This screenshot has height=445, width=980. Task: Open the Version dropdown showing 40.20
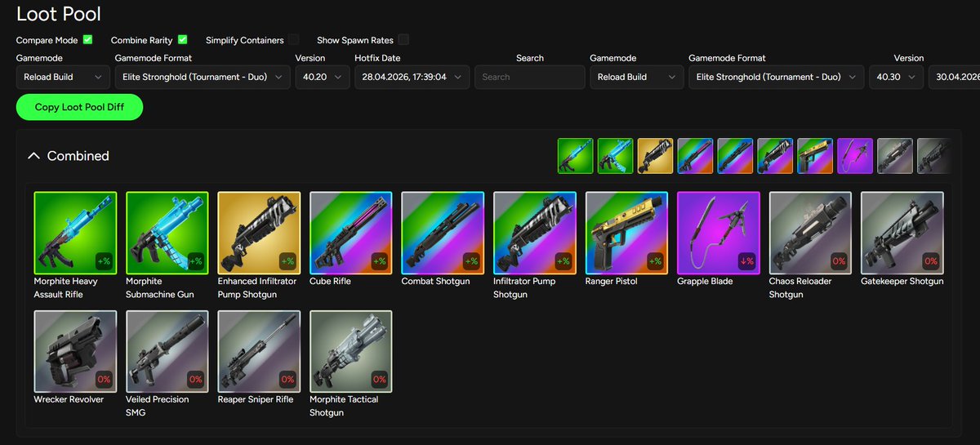[323, 77]
